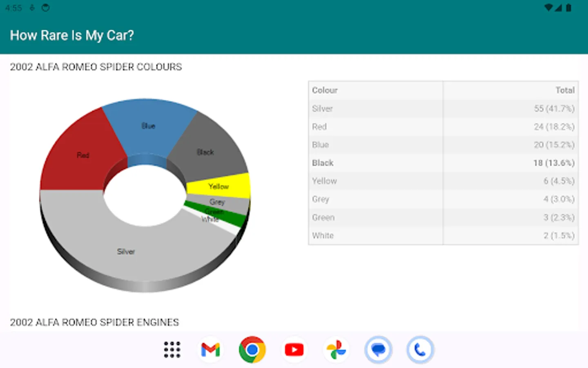Tap the 4:55 clock in status bar
This screenshot has width=588, height=368.
pos(13,8)
